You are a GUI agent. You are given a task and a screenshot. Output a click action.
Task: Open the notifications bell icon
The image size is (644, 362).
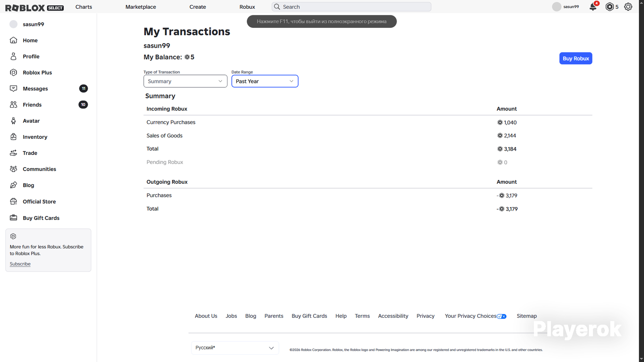point(593,7)
